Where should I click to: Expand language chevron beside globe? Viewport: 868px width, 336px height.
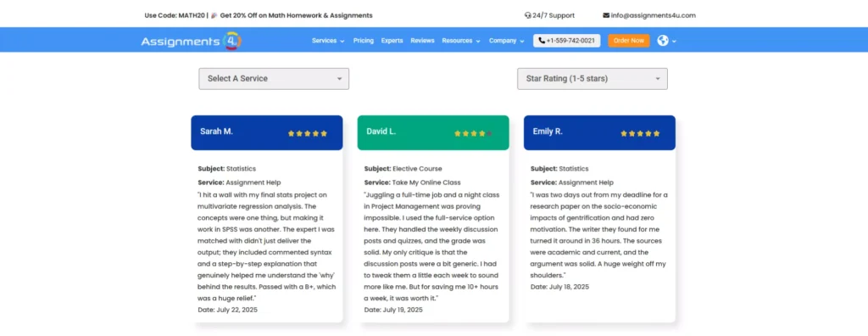tap(674, 42)
